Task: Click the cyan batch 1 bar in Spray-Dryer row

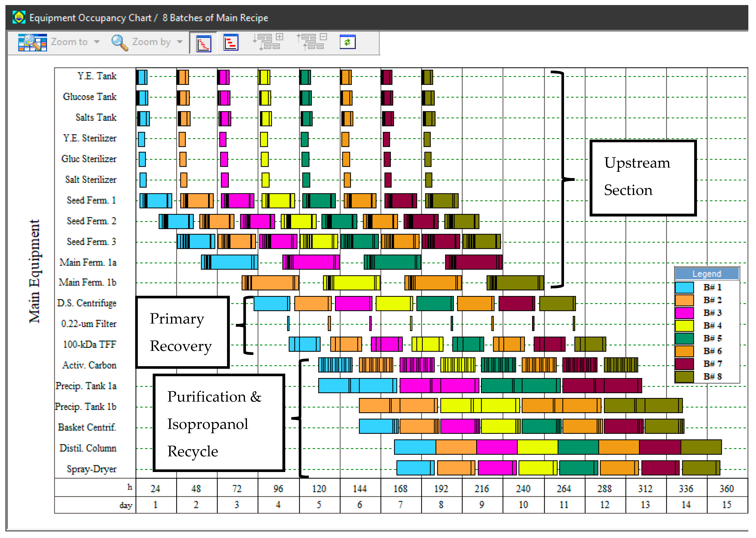Action: (x=414, y=468)
